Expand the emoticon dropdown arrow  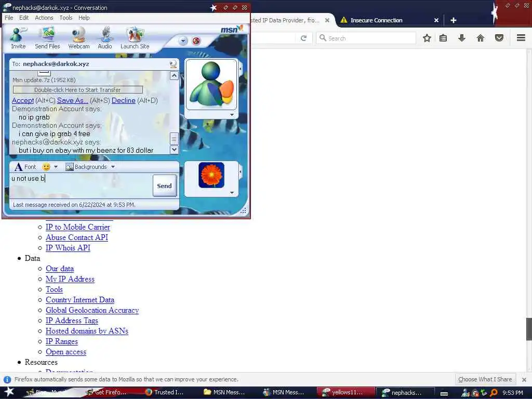[56, 167]
